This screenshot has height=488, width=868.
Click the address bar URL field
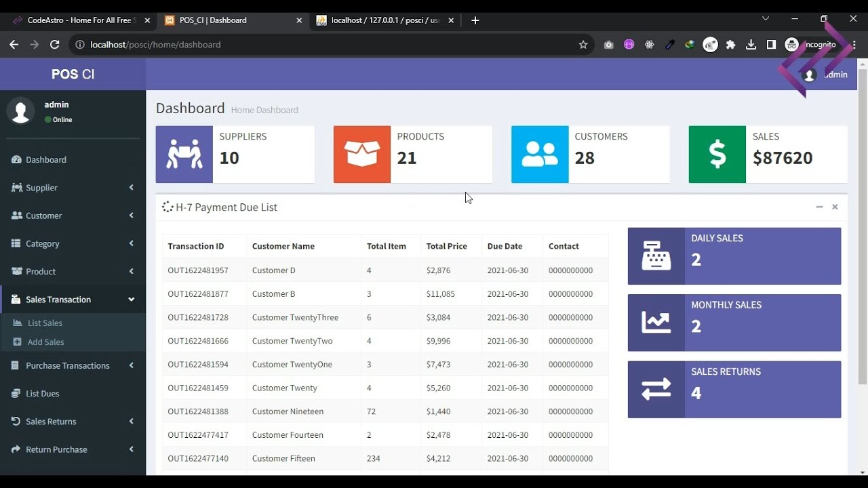332,45
